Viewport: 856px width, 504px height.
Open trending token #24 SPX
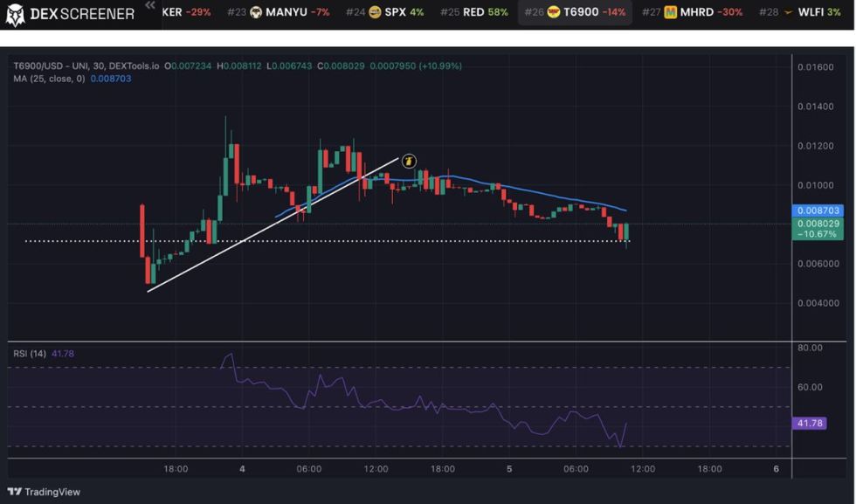(x=385, y=12)
